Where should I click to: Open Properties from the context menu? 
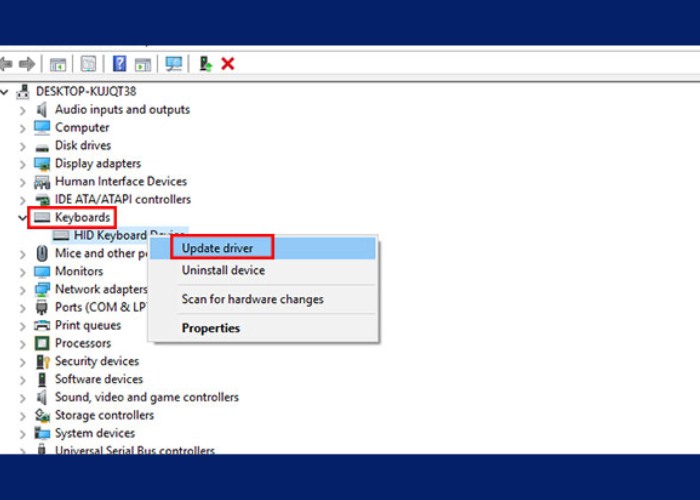[x=210, y=328]
